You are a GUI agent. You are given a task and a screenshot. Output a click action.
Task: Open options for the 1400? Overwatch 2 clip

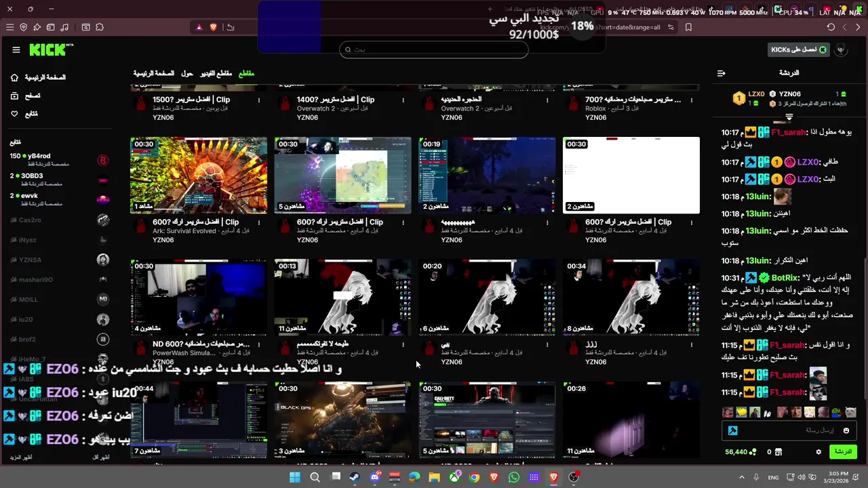403,100
